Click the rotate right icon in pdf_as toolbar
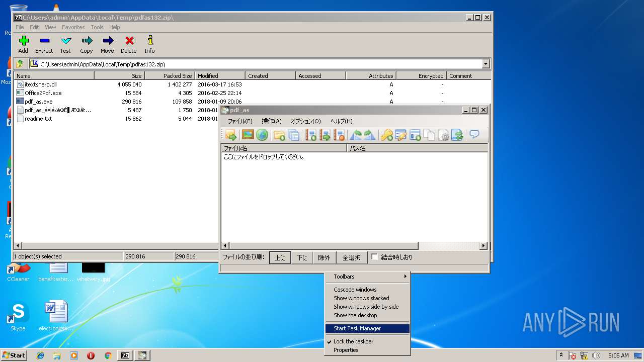644x362 pixels. click(x=370, y=135)
